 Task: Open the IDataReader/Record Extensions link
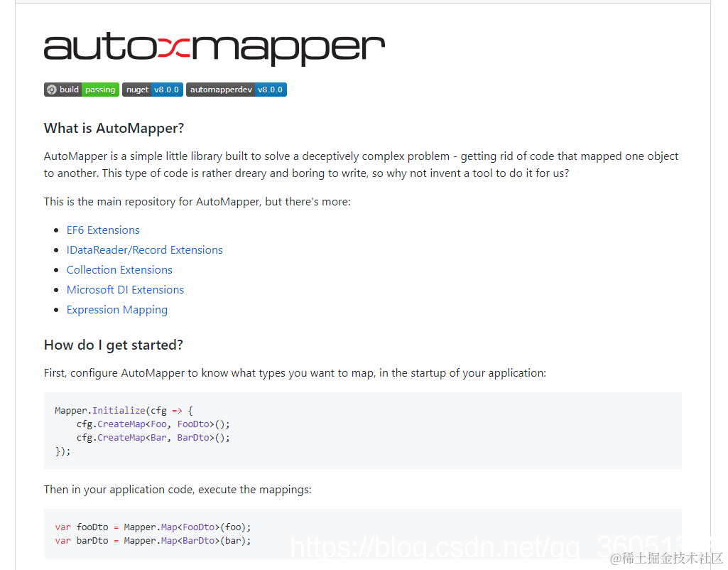144,249
